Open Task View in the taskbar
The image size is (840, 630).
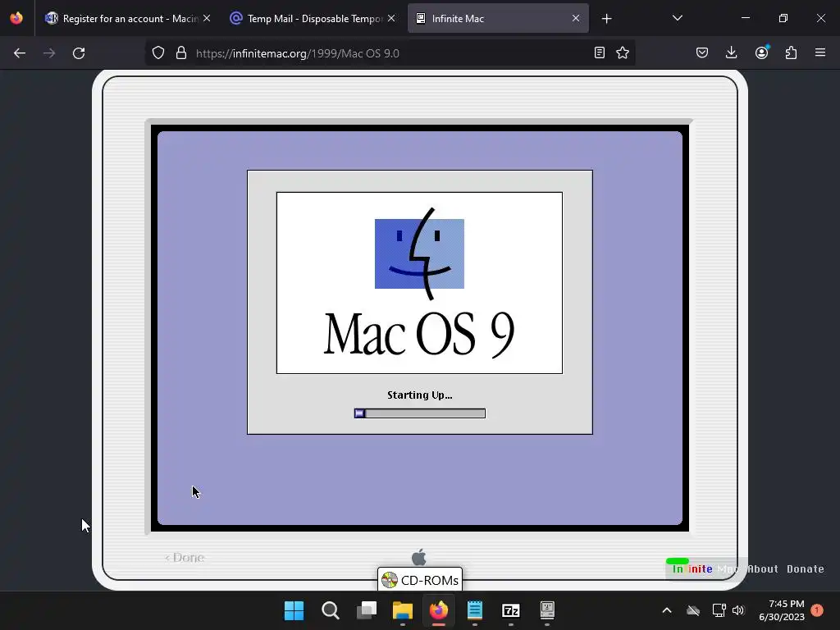tap(367, 610)
